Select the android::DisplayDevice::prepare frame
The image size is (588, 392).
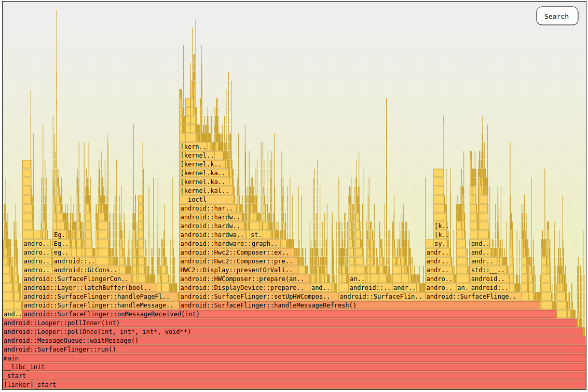click(x=244, y=287)
